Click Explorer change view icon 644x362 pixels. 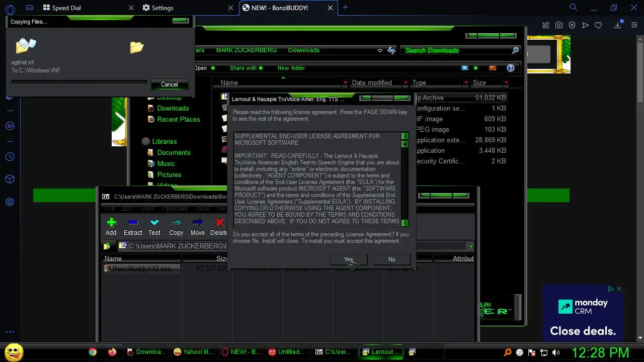pos(465,68)
